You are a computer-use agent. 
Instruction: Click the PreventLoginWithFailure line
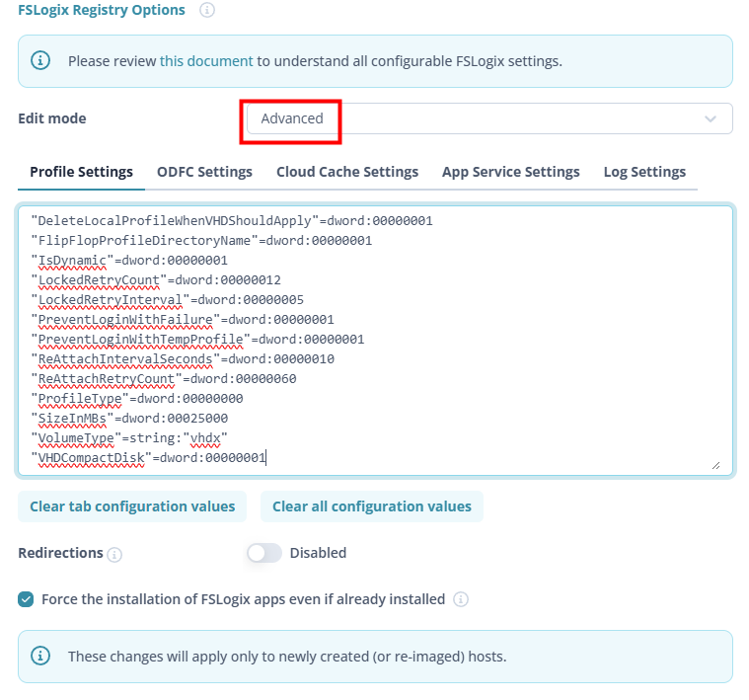183,320
